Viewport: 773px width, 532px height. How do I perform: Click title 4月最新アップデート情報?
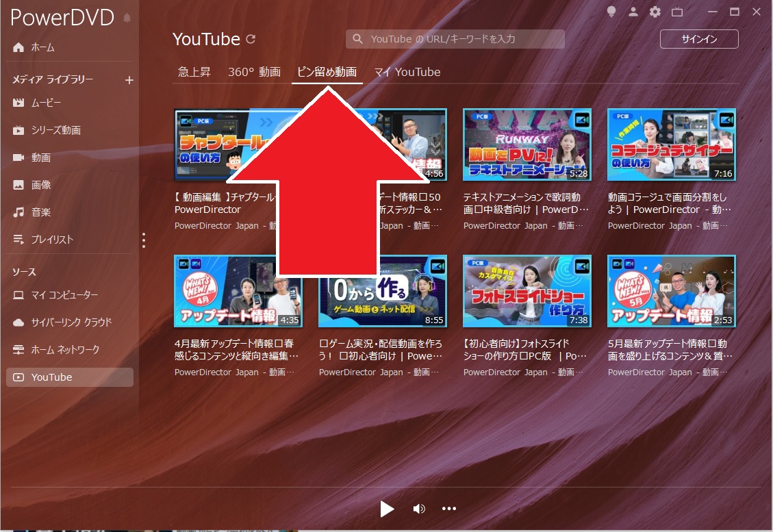[236, 350]
